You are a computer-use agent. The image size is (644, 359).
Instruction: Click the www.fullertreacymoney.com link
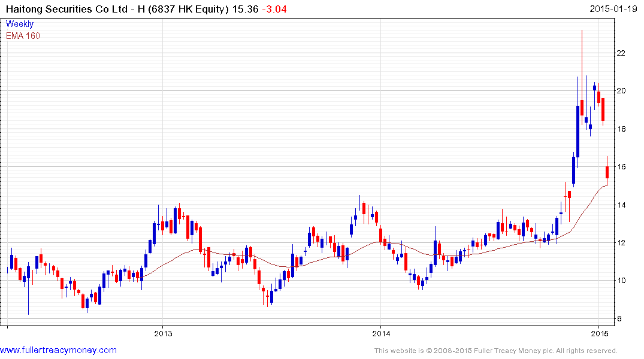point(58,350)
